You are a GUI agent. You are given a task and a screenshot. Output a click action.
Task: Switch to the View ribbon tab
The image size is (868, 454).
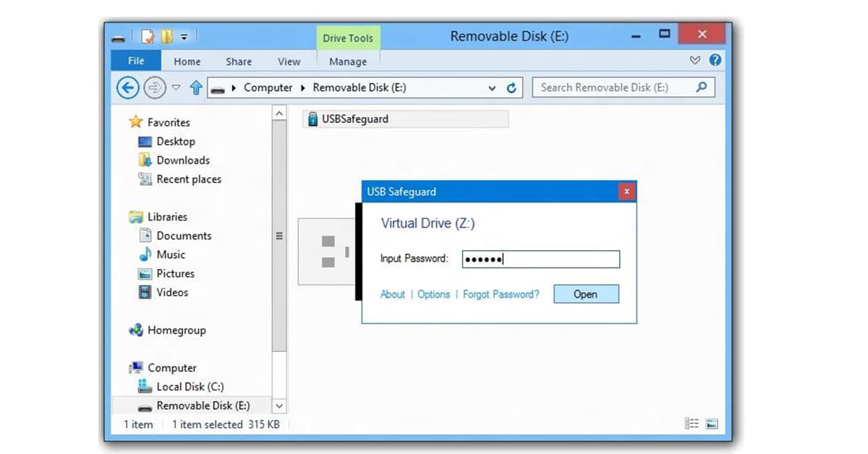pos(289,61)
